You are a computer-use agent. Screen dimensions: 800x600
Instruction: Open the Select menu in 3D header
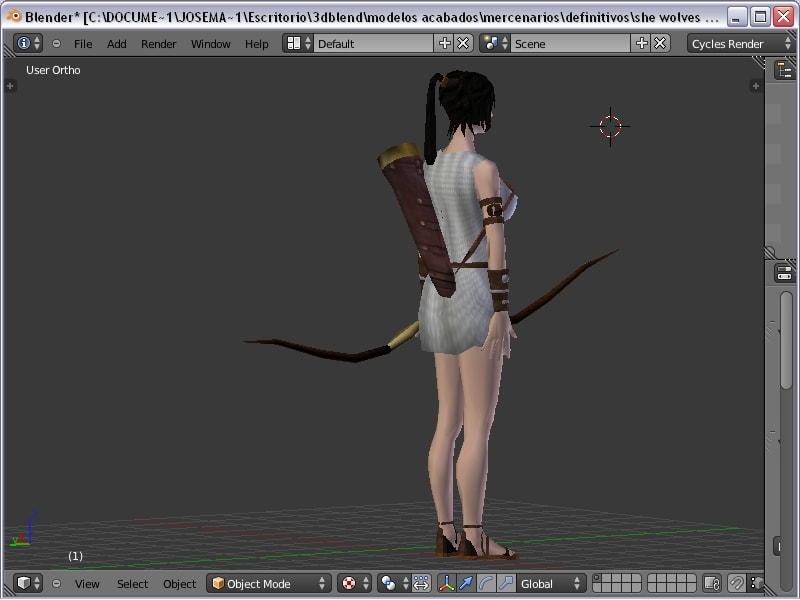[x=132, y=584]
